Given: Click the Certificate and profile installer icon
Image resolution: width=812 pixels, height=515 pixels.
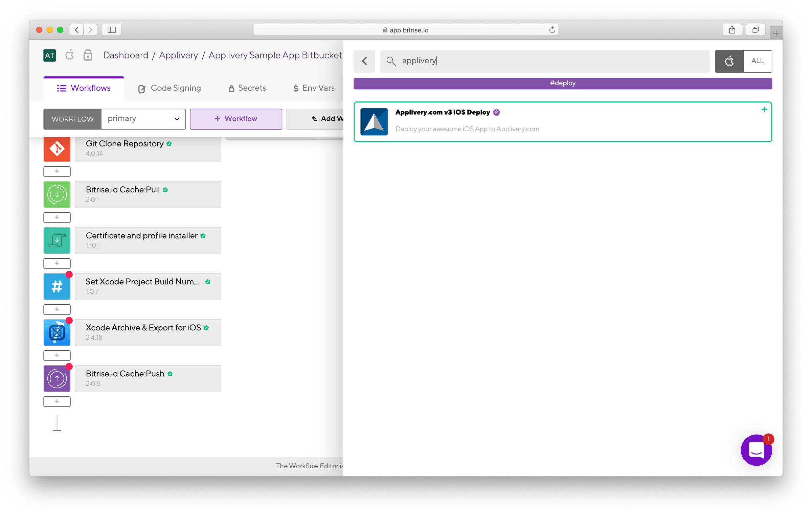Looking at the screenshot, I should point(57,240).
